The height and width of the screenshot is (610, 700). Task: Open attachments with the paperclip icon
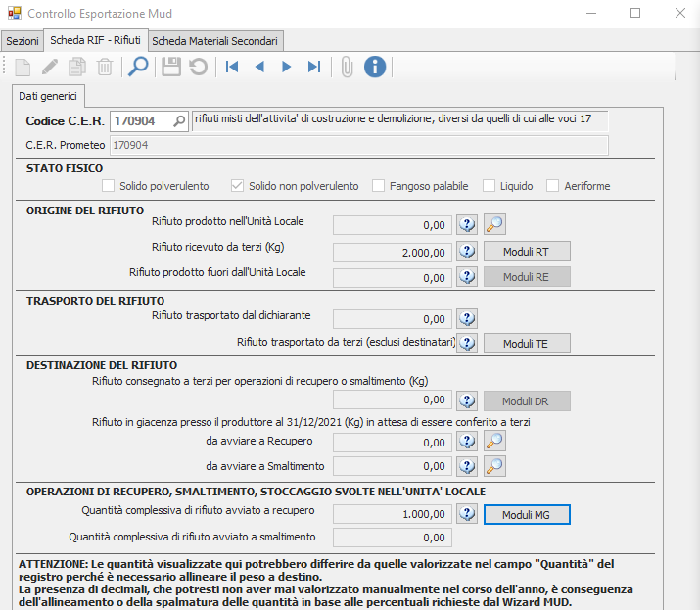pyautogui.click(x=347, y=67)
